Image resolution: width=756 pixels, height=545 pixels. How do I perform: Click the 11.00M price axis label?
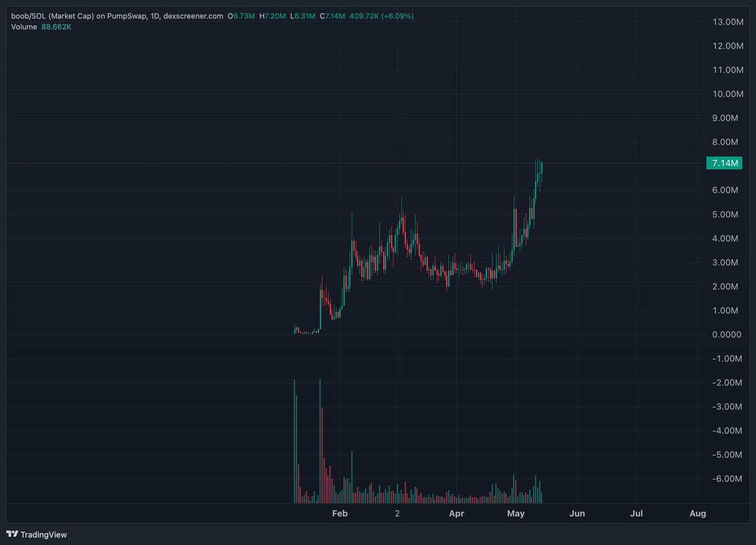(x=728, y=70)
